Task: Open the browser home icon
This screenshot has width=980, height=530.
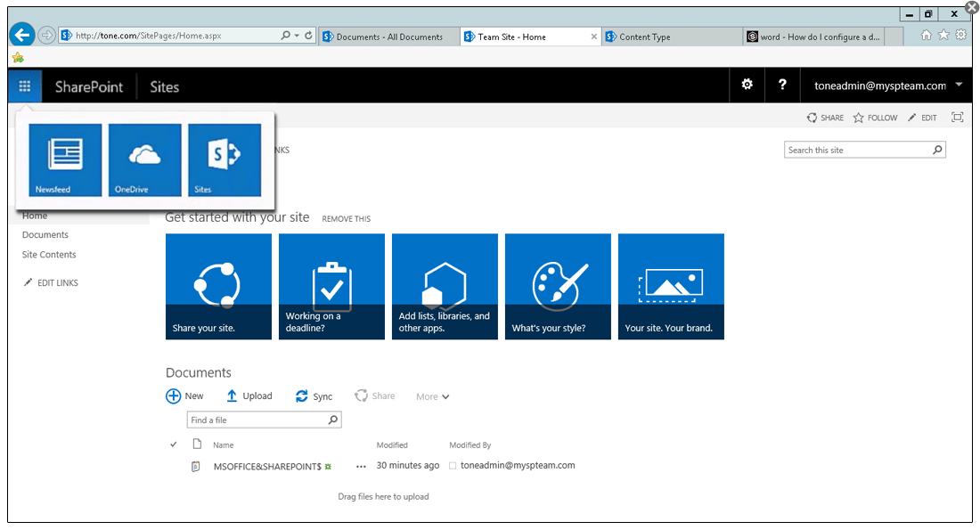Action: click(x=927, y=35)
